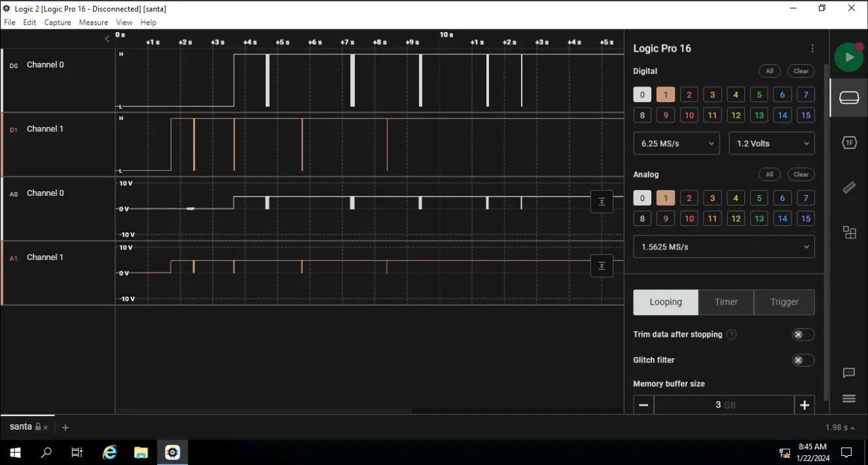This screenshot has height=465, width=868.
Task: Collapse channel labels with the left chevron
Action: coord(107,39)
